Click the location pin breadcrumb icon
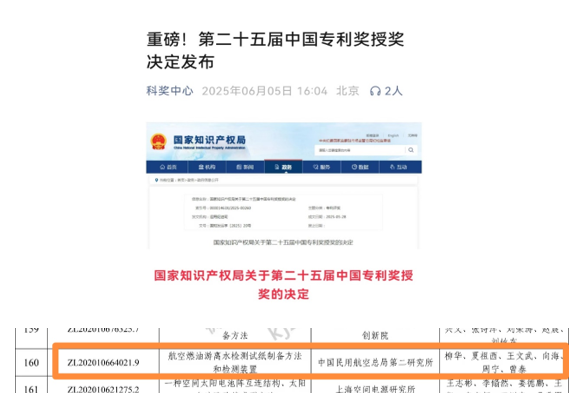Image resolution: width=587 pixels, height=413 pixels. click(156, 180)
